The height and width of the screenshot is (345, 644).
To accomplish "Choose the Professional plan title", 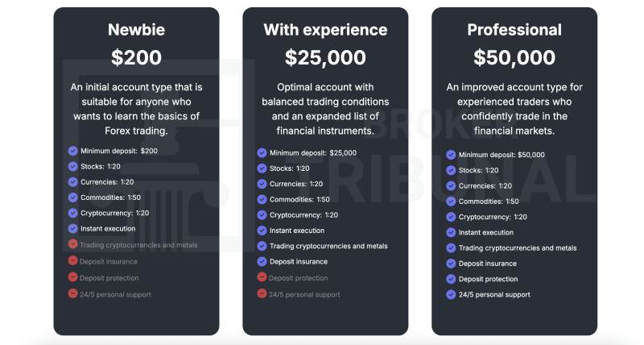I will tap(514, 30).
